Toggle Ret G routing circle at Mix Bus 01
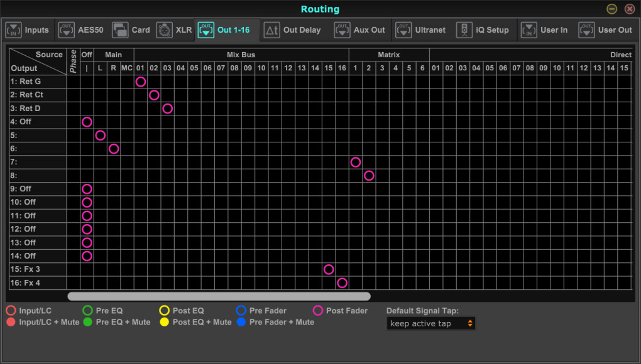 pyautogui.click(x=141, y=82)
